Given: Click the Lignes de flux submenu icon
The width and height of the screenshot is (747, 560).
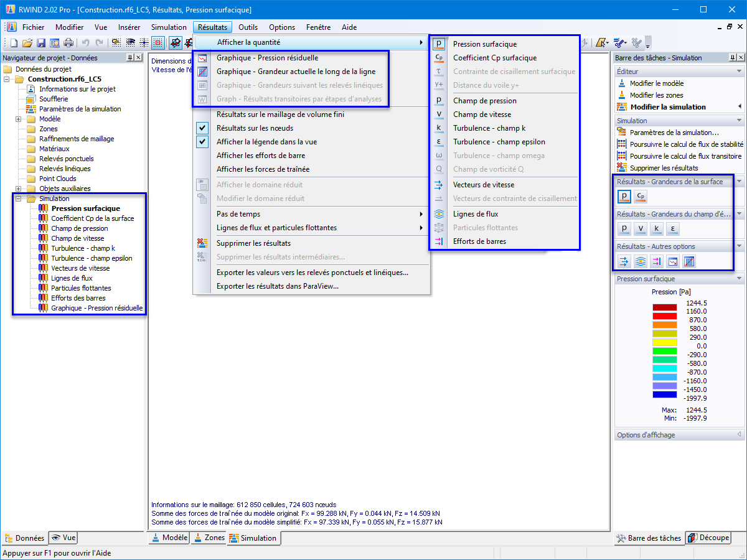Looking at the screenshot, I should (439, 214).
